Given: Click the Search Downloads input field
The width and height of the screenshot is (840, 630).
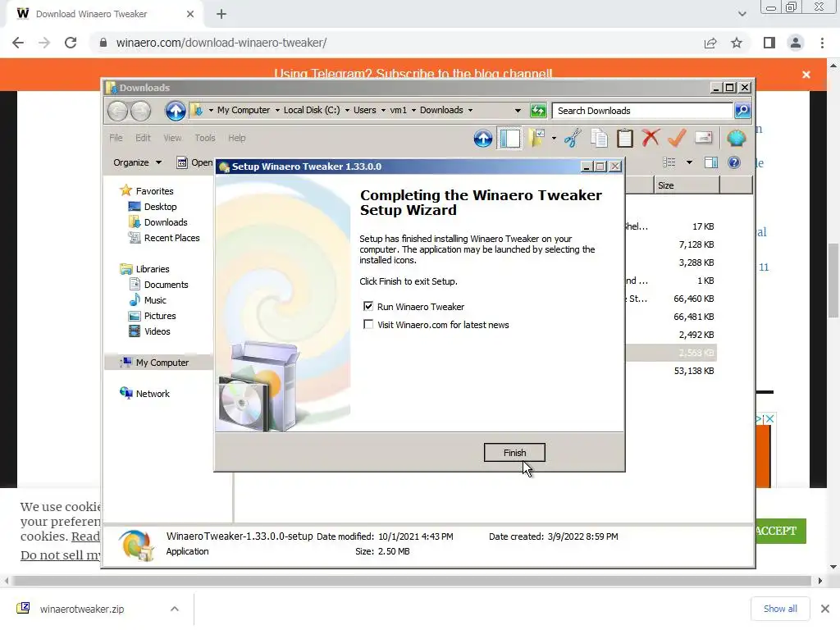Looking at the screenshot, I should tap(643, 111).
